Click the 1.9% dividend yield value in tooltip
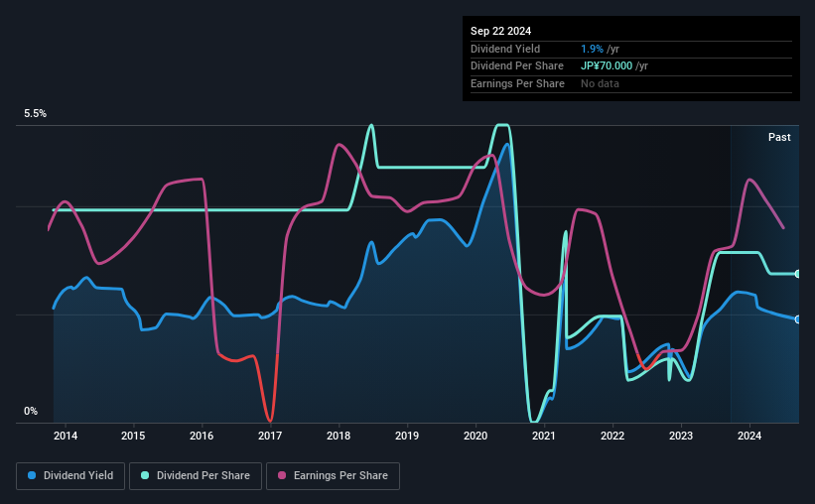815x504 pixels. coord(592,49)
